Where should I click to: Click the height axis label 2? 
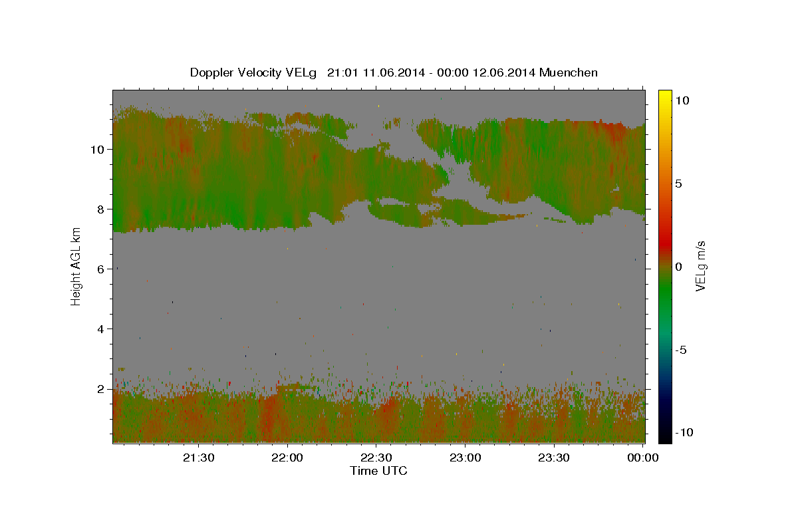pos(102,388)
